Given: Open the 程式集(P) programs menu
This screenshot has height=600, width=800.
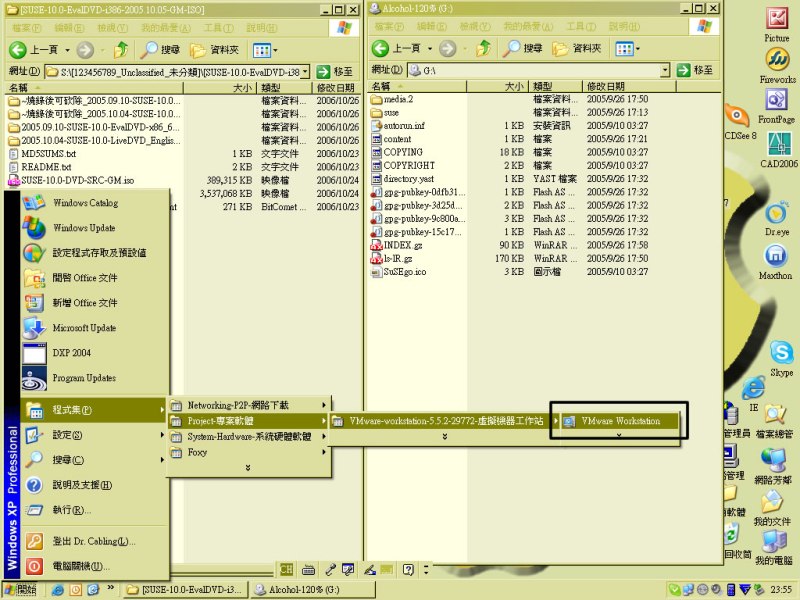Looking at the screenshot, I should pyautogui.click(x=95, y=410).
